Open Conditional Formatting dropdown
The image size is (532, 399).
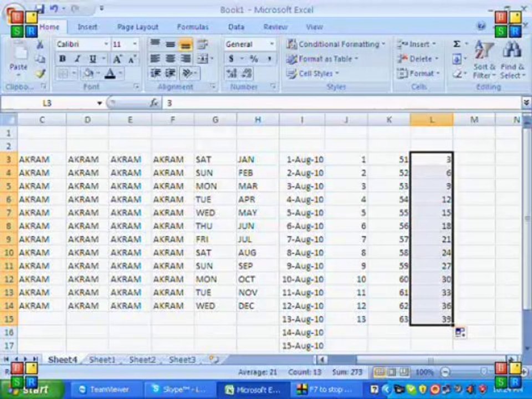coord(336,44)
